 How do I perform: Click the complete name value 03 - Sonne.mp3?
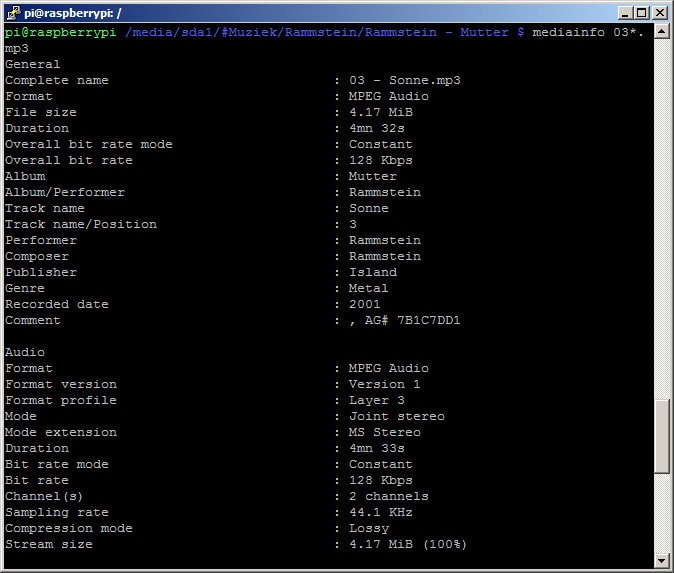pyautogui.click(x=404, y=80)
